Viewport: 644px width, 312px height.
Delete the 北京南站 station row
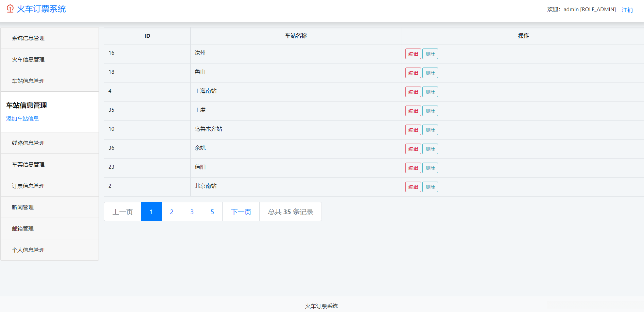pos(430,187)
